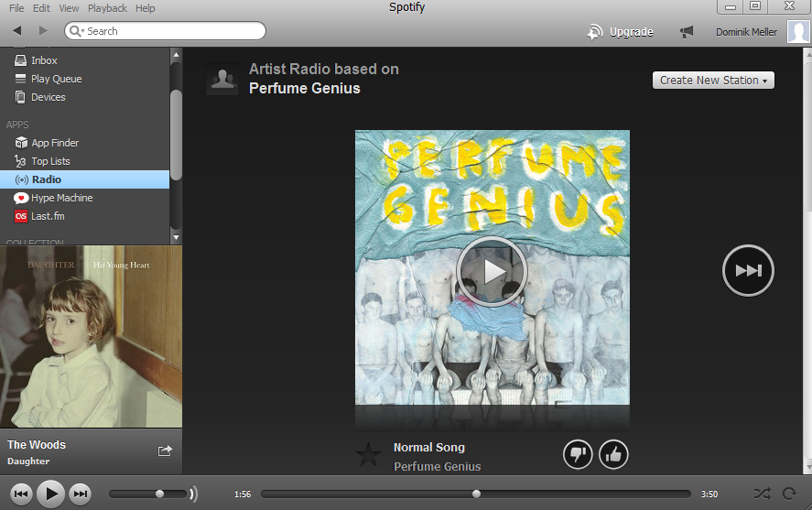Open the Last.fm app
The width and height of the screenshot is (812, 510).
tap(48, 216)
